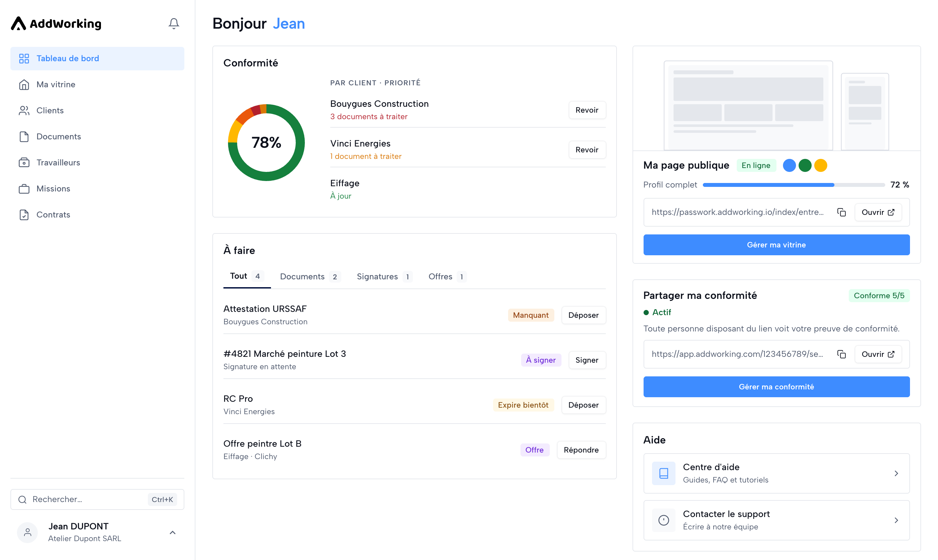Viewport: 938px width, 560px height.
Task: Click the Expire bientôt badge
Action: point(523,405)
